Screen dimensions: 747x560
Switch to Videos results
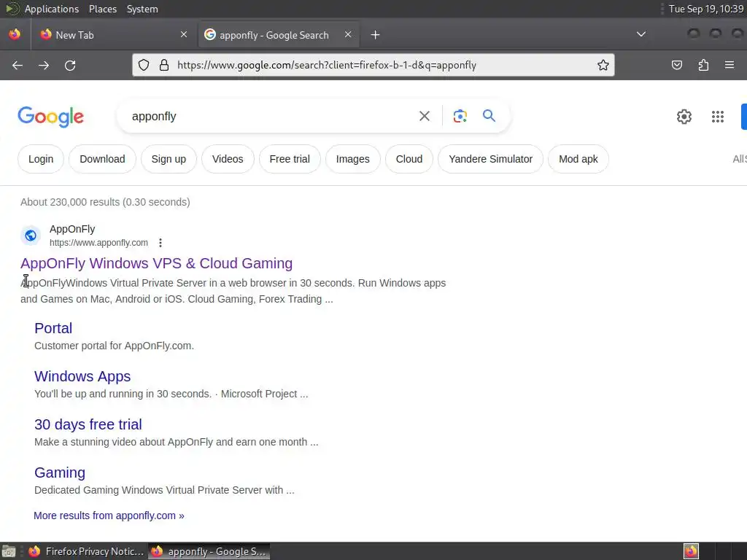click(228, 159)
